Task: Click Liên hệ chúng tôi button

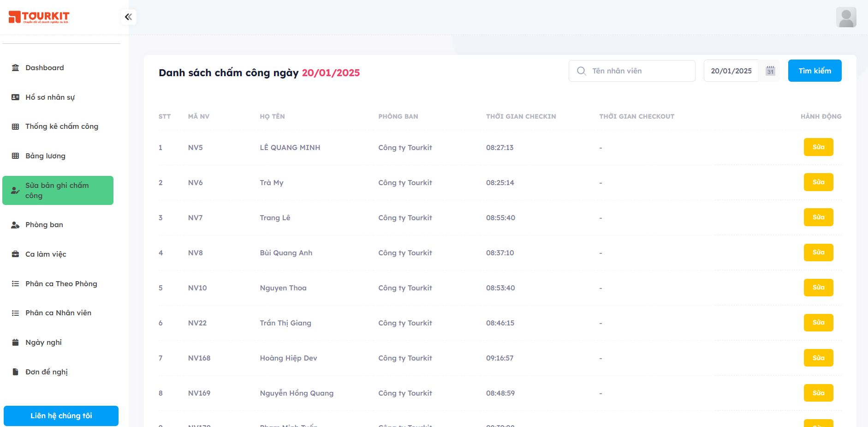Action: click(61, 416)
